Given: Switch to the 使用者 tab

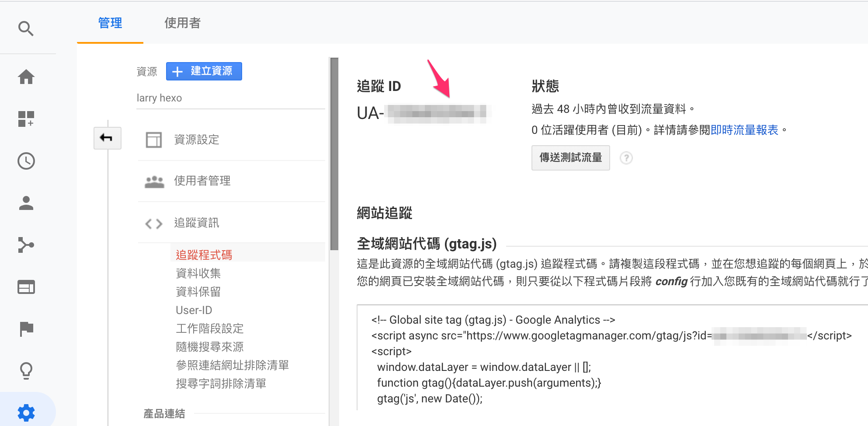Looking at the screenshot, I should 182,23.
